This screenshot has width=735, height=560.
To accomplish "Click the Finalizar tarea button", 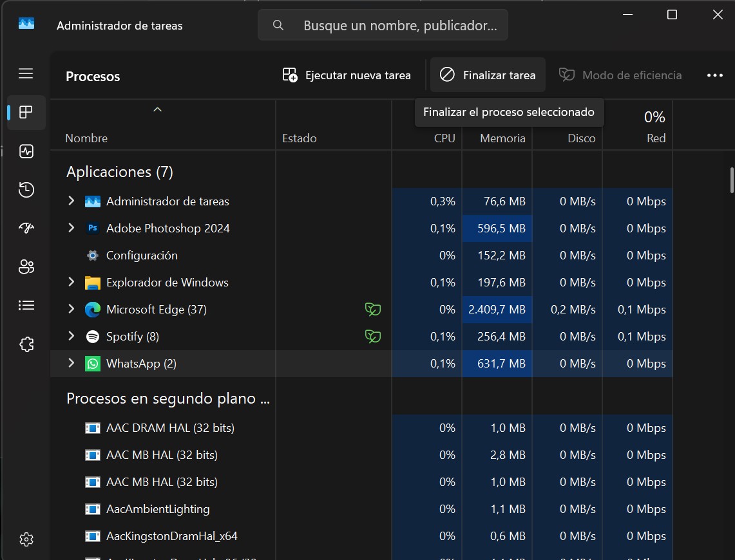I will [488, 75].
